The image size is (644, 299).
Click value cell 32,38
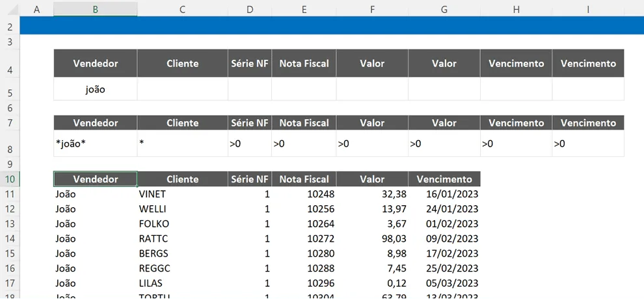(x=372, y=193)
